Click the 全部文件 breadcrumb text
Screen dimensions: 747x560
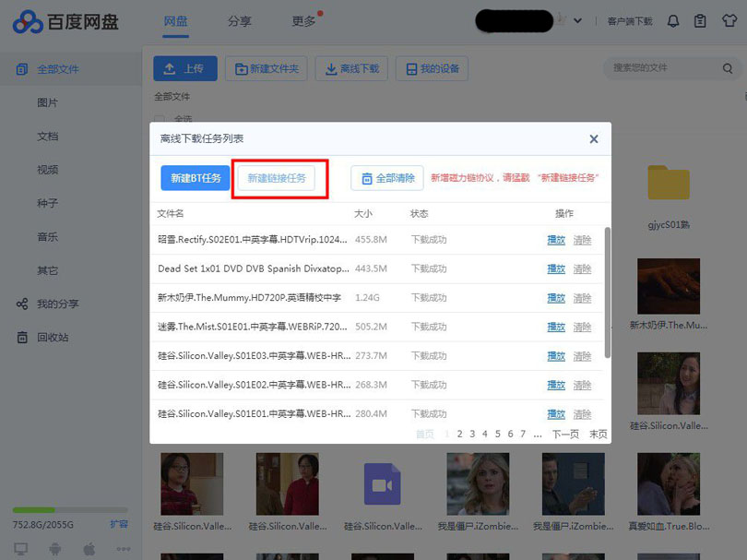(172, 97)
